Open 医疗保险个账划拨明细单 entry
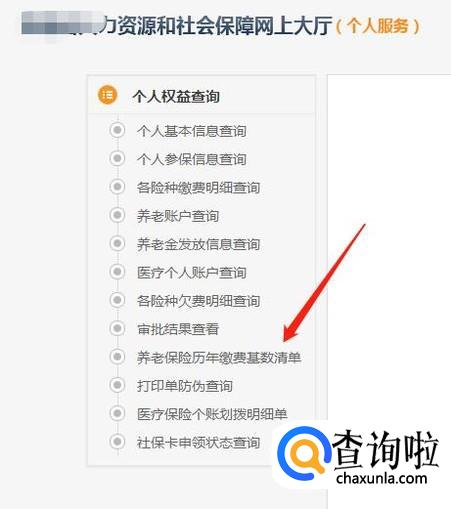Image resolution: width=451 pixels, height=509 pixels. 212,414
